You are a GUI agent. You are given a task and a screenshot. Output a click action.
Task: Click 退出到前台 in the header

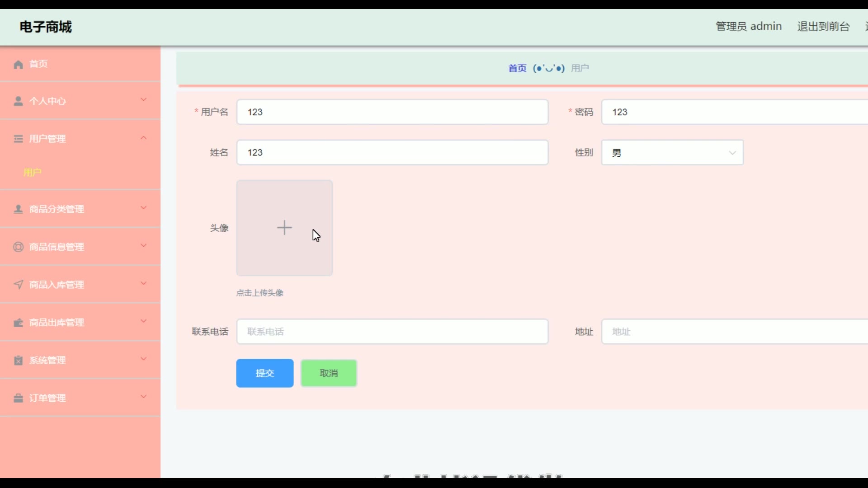pyautogui.click(x=823, y=27)
